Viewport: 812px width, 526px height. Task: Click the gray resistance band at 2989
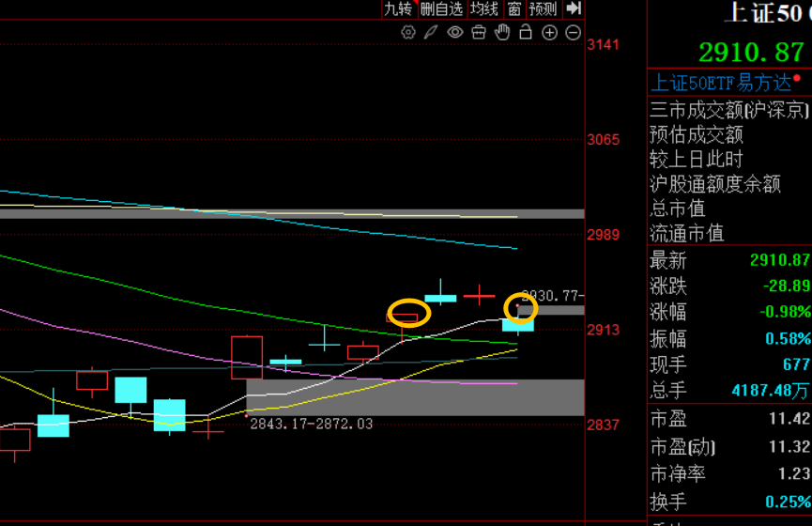point(292,213)
